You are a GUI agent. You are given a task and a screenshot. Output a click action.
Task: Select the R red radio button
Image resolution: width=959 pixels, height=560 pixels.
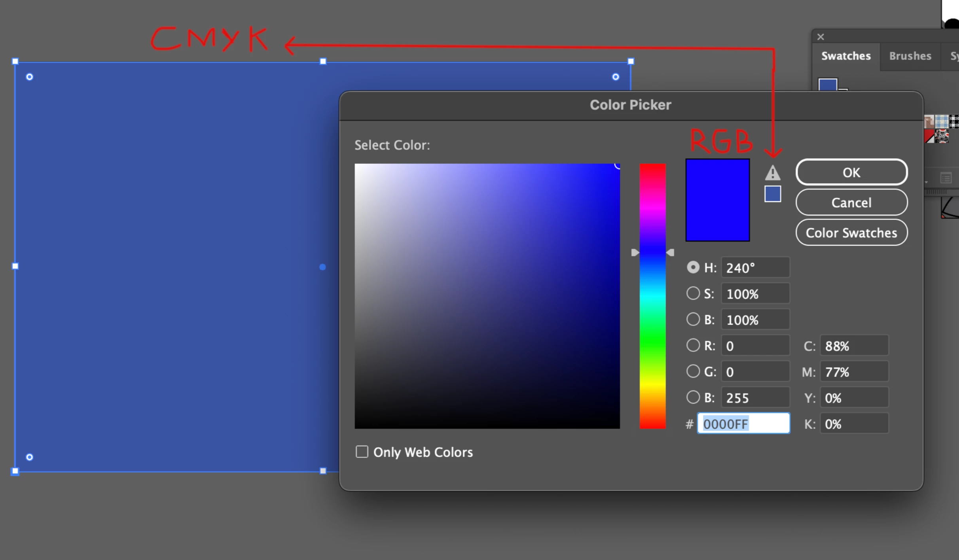pos(693,345)
